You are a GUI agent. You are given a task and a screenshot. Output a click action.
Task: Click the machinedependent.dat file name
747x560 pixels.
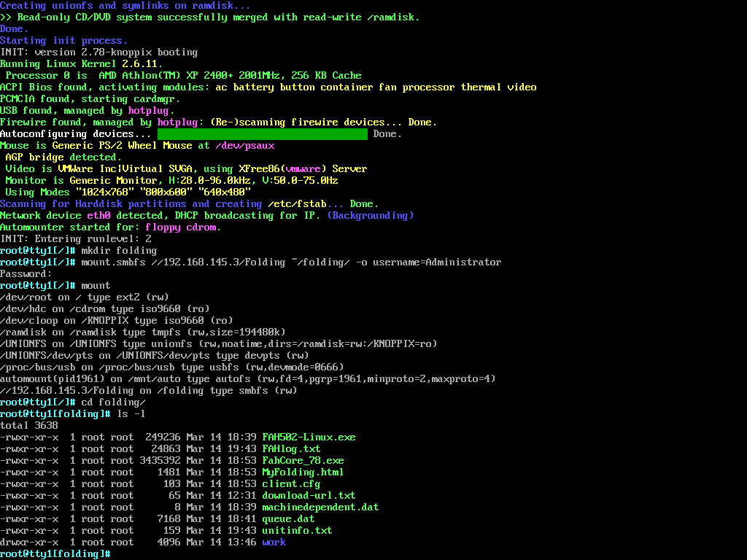321,507
